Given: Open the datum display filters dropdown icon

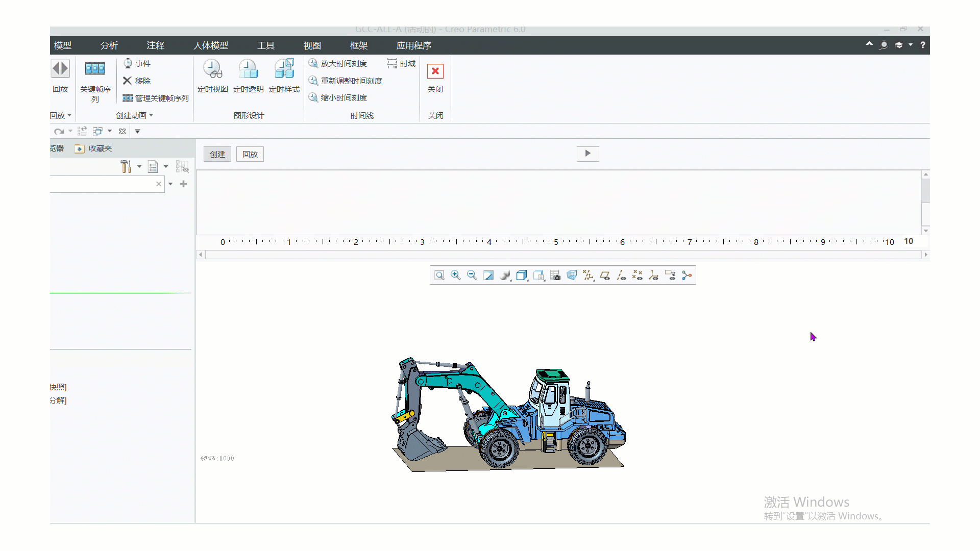Looking at the screenshot, I should tap(588, 275).
